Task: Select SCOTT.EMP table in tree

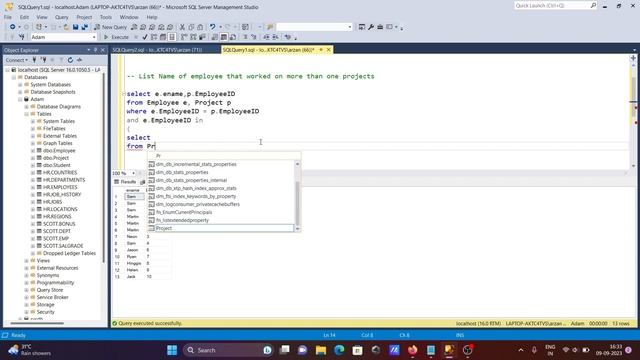Action: tap(56, 238)
